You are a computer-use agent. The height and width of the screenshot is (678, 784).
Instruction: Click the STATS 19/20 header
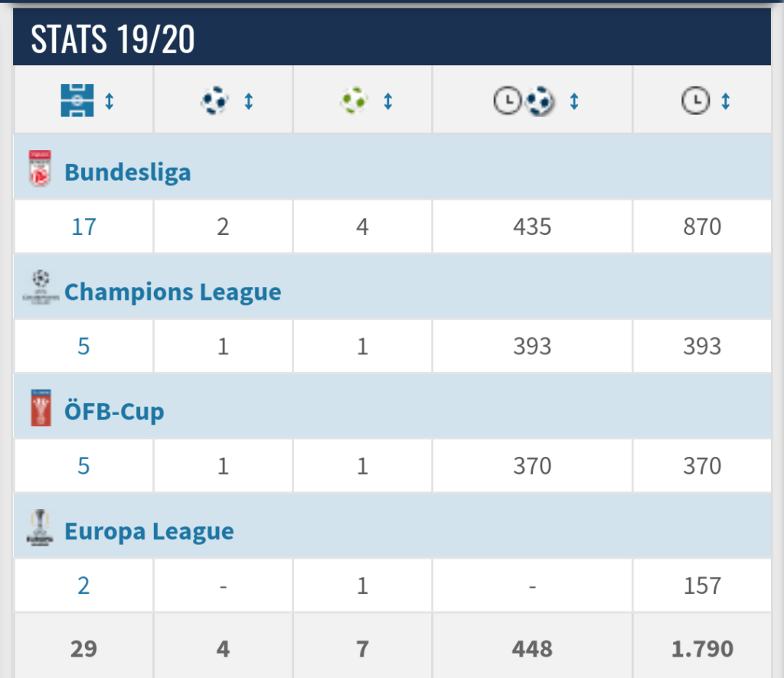point(113,40)
